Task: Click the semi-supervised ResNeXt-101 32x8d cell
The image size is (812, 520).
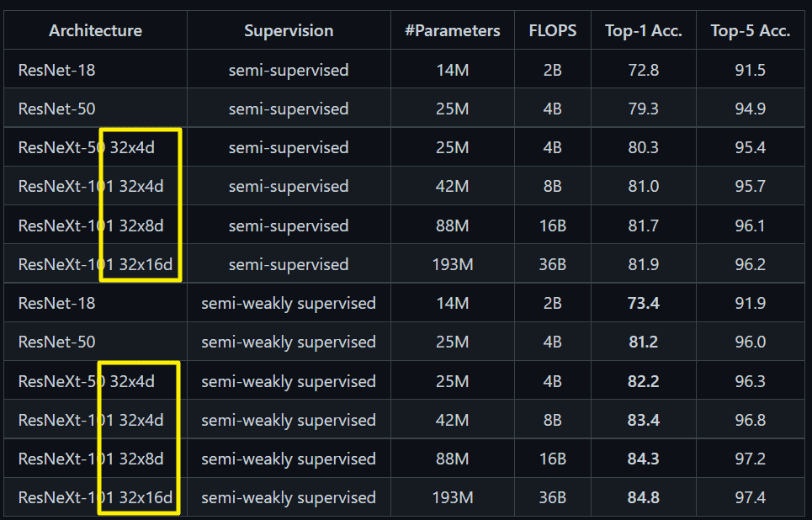Action: pyautogui.click(x=95, y=226)
